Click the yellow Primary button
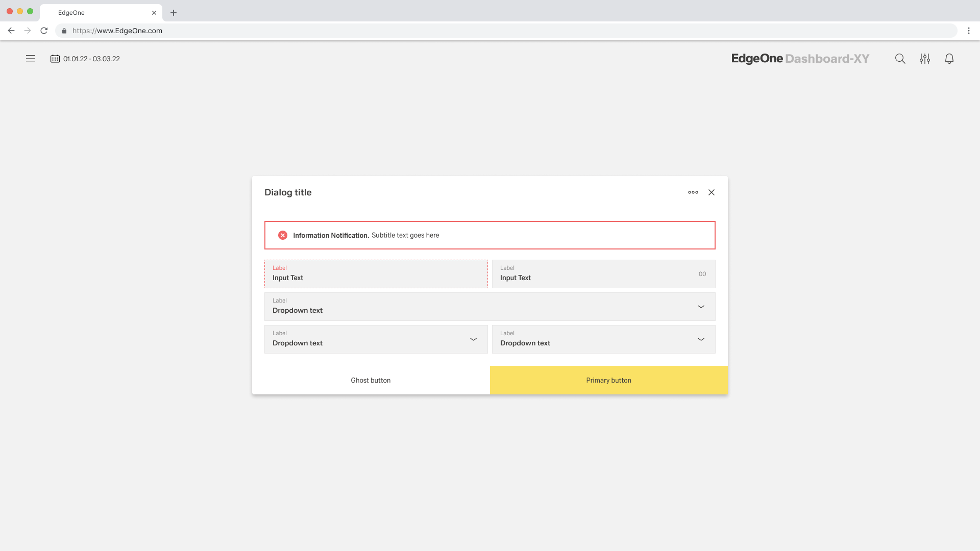This screenshot has height=551, width=980. point(608,380)
